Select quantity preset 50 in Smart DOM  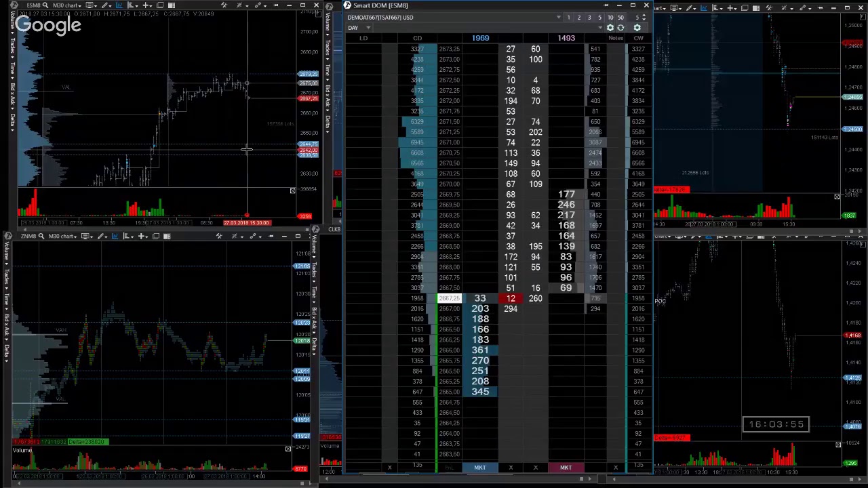pyautogui.click(x=620, y=18)
